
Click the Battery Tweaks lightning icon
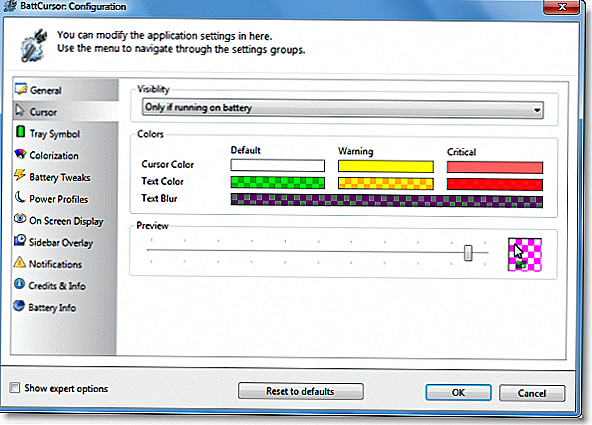point(20,175)
